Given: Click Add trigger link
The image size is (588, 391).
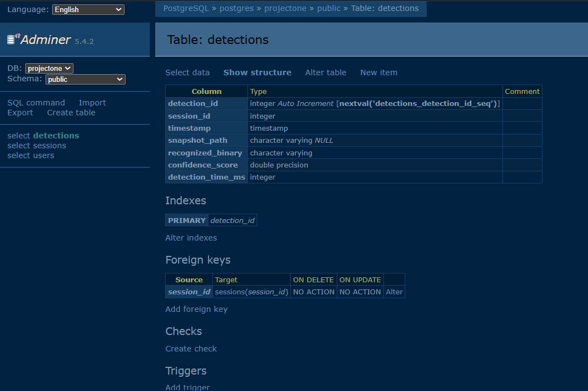Looking at the screenshot, I should point(188,387).
